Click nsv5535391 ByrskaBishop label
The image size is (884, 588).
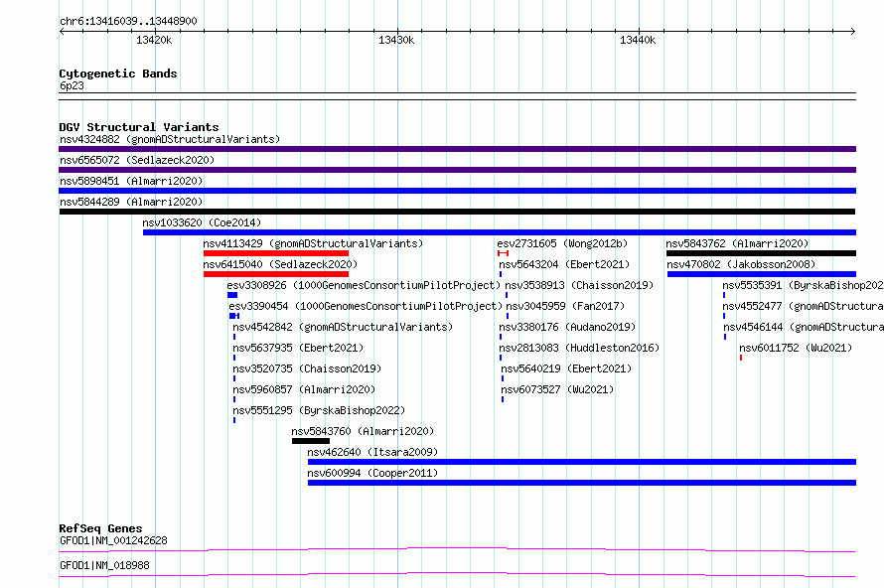pyautogui.click(x=803, y=285)
